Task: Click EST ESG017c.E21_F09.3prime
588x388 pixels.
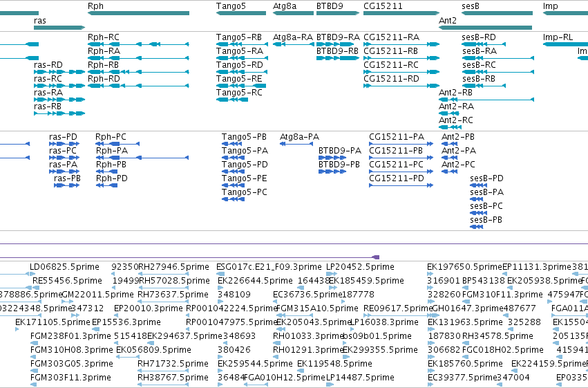Action: point(269,267)
